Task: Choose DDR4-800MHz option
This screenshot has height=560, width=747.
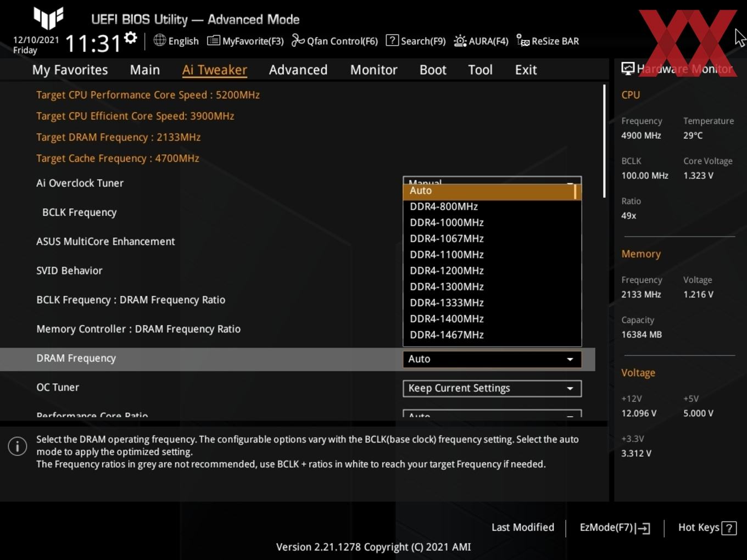Action: pos(444,207)
